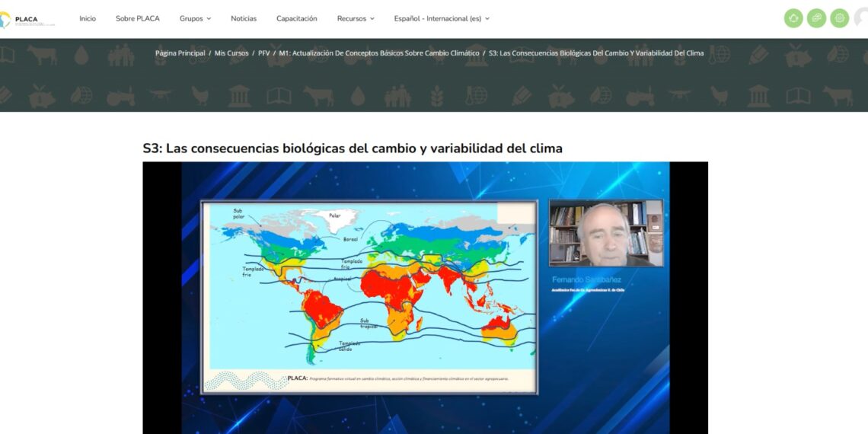Open M1: Actualización De Conceptos Básicos breadcrumb
This screenshot has width=868, height=434.
point(379,53)
